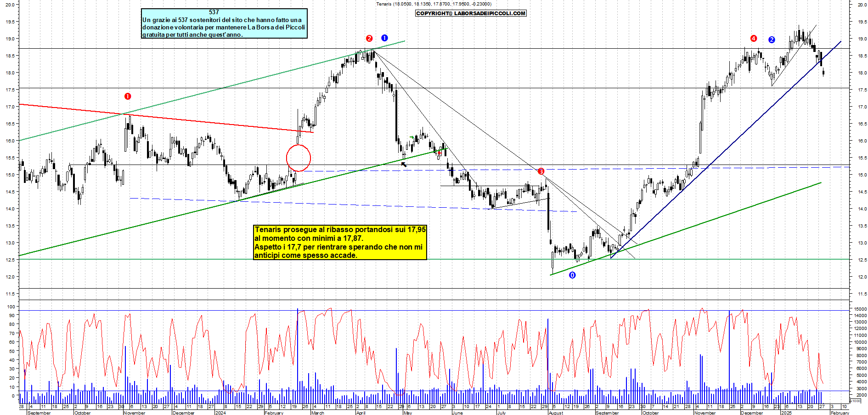Click the x1000 volume scale label
The width and height of the screenshot is (868, 415).
[x=856, y=401]
